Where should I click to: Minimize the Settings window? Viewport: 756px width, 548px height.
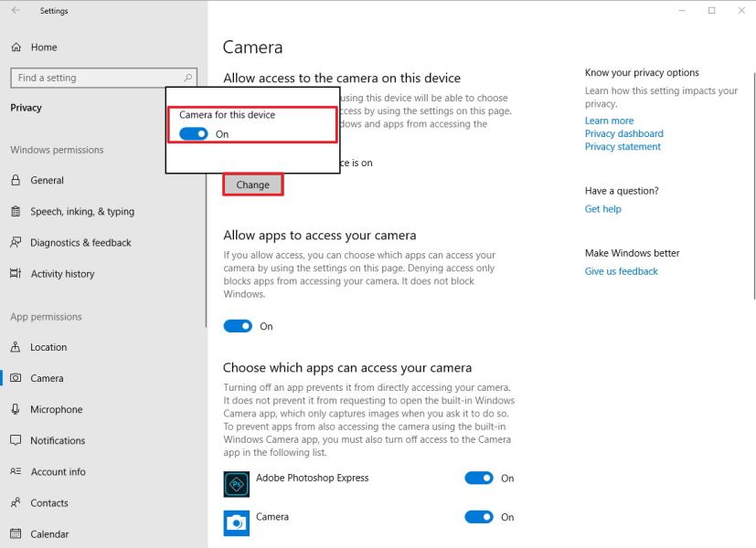click(681, 10)
